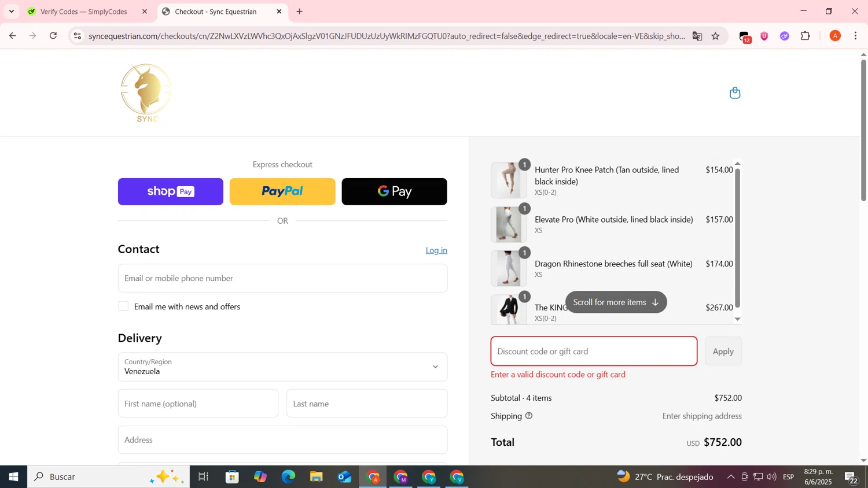Open the shopping bag cart icon
Screen dimensions: 868x488
click(x=735, y=93)
